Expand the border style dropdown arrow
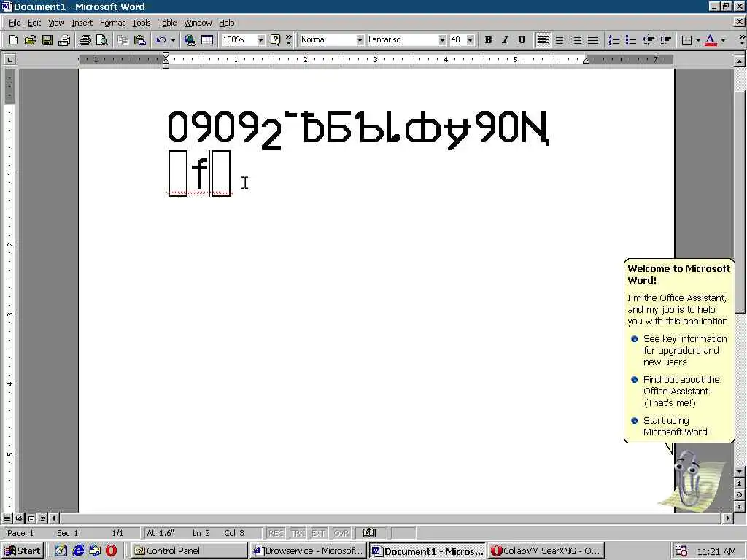 [x=698, y=40]
